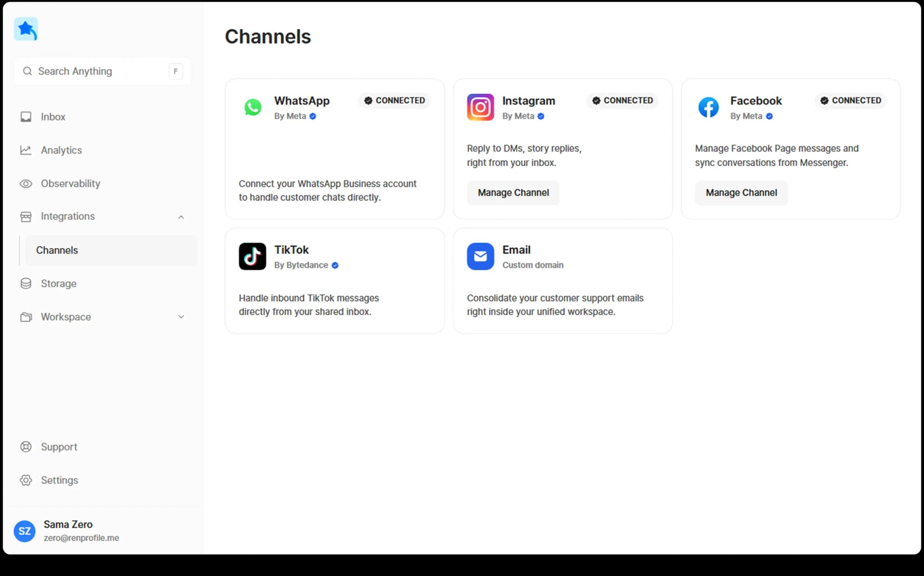This screenshot has width=924, height=576.
Task: Click the blue star app logo
Action: click(x=26, y=29)
